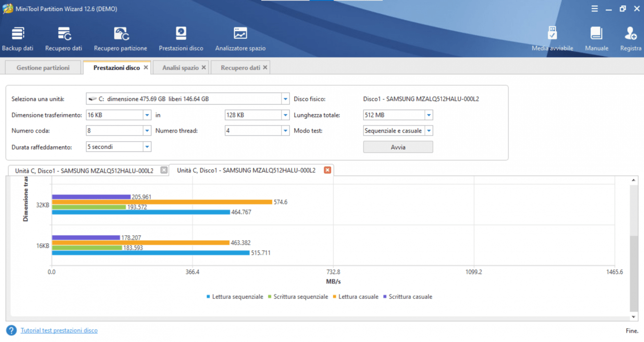Close the Recupero dati tab

click(265, 68)
